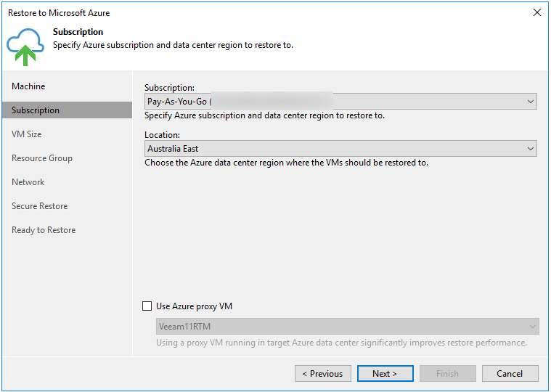The image size is (551, 392).
Task: Select the Subscription step in sidebar
Action: [36, 110]
